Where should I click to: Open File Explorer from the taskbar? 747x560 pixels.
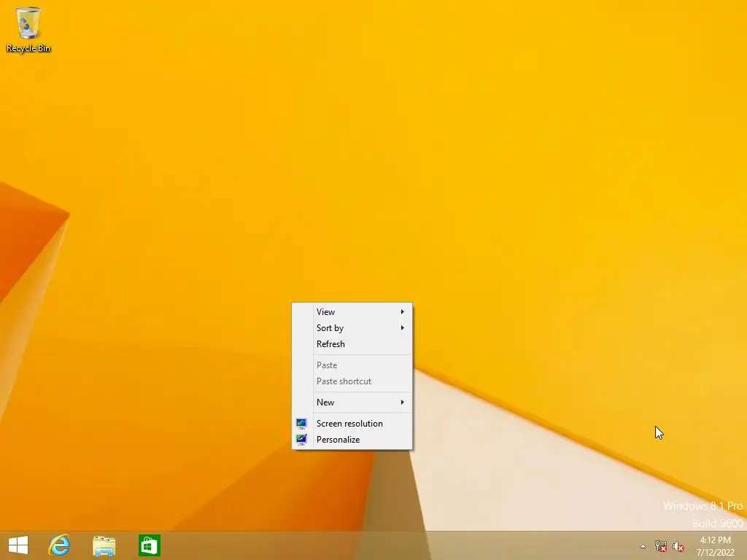(104, 545)
